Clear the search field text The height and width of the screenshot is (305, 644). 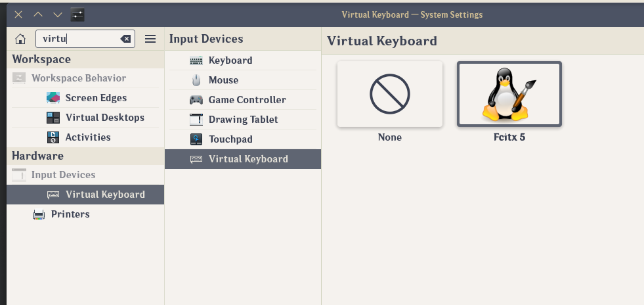tap(125, 39)
